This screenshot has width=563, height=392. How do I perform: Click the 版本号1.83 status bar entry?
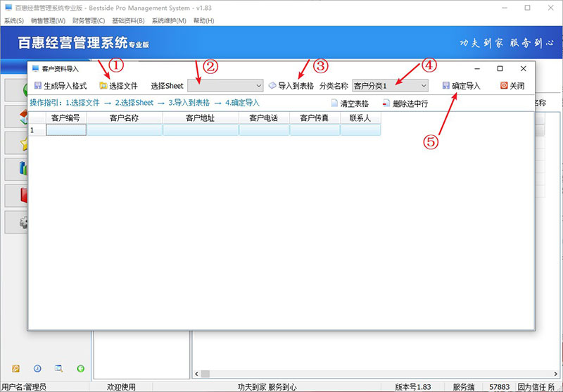[413, 386]
